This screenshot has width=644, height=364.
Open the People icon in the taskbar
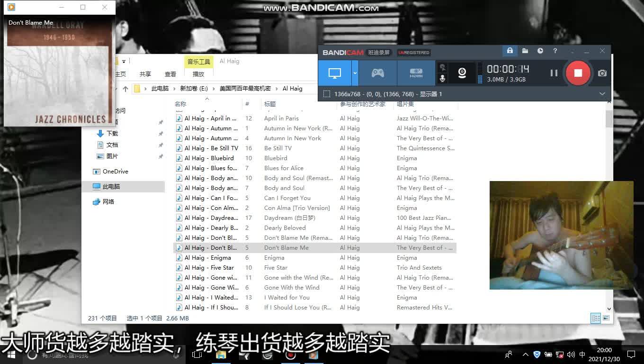click(x=509, y=354)
